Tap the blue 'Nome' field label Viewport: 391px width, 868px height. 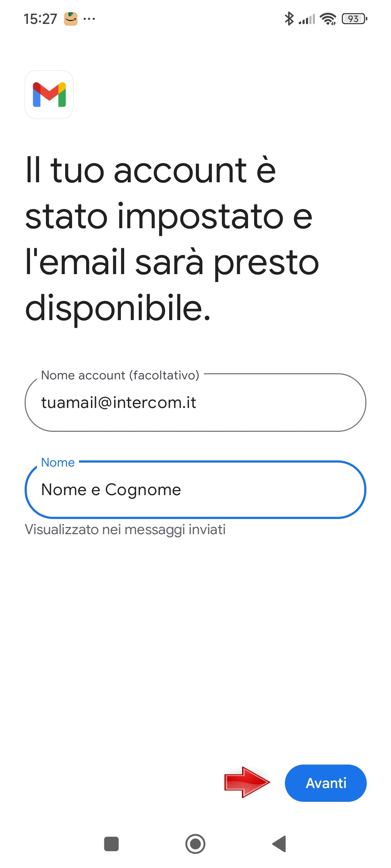[x=58, y=462]
